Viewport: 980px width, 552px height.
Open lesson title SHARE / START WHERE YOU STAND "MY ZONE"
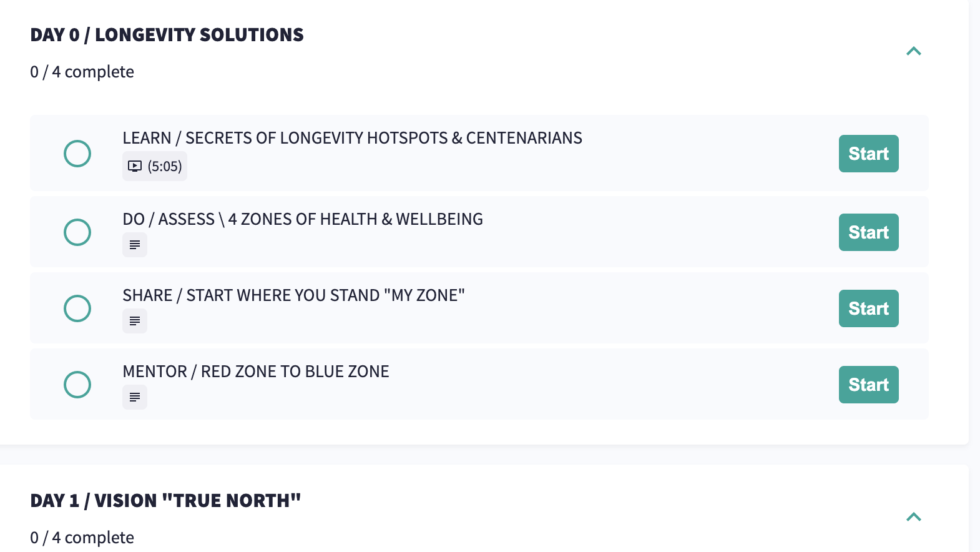pos(294,295)
